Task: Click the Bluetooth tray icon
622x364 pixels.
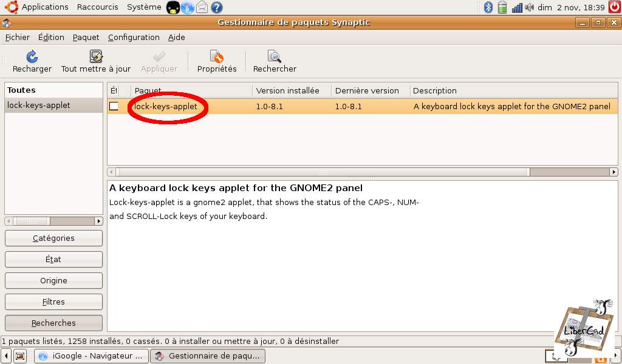Action: [488, 7]
